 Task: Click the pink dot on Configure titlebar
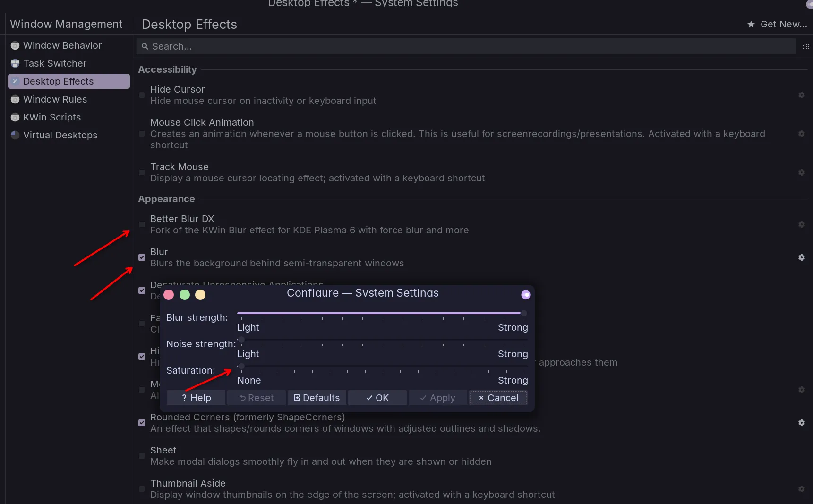click(x=169, y=295)
